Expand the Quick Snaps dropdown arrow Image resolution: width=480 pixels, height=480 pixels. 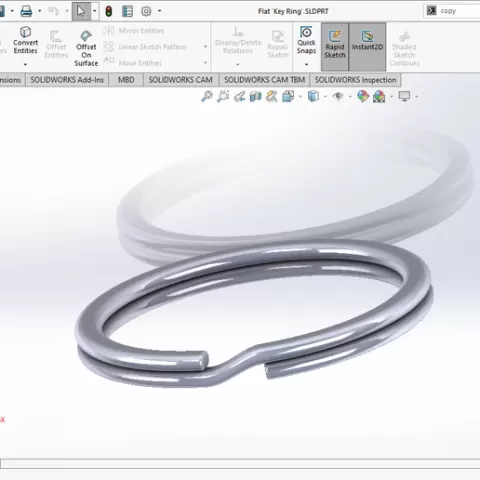click(306, 64)
